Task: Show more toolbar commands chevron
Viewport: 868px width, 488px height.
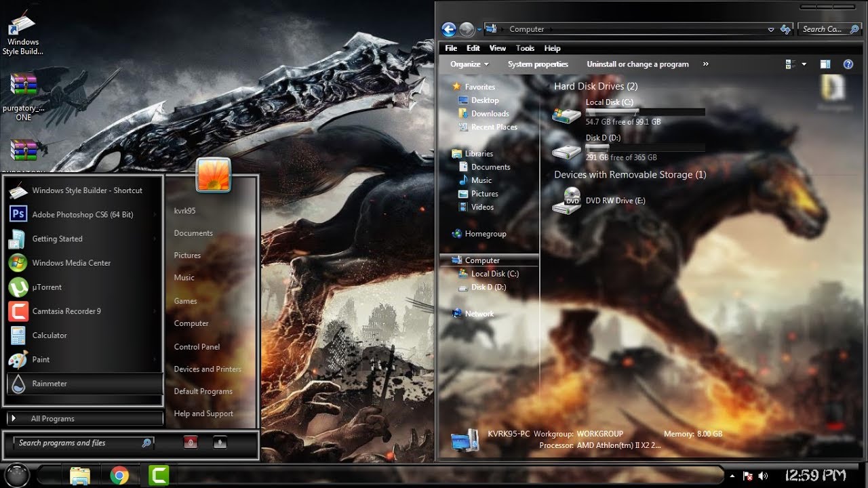Action: pyautogui.click(x=706, y=64)
